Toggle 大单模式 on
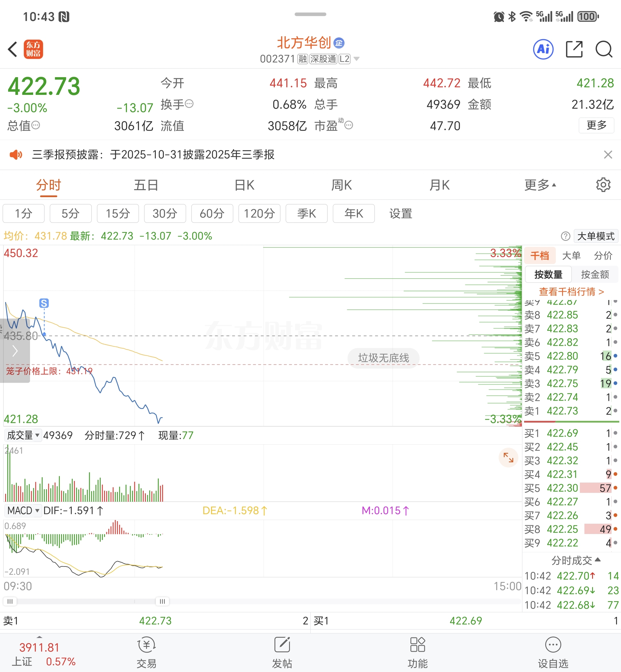Image resolution: width=621 pixels, height=672 pixels. point(596,236)
